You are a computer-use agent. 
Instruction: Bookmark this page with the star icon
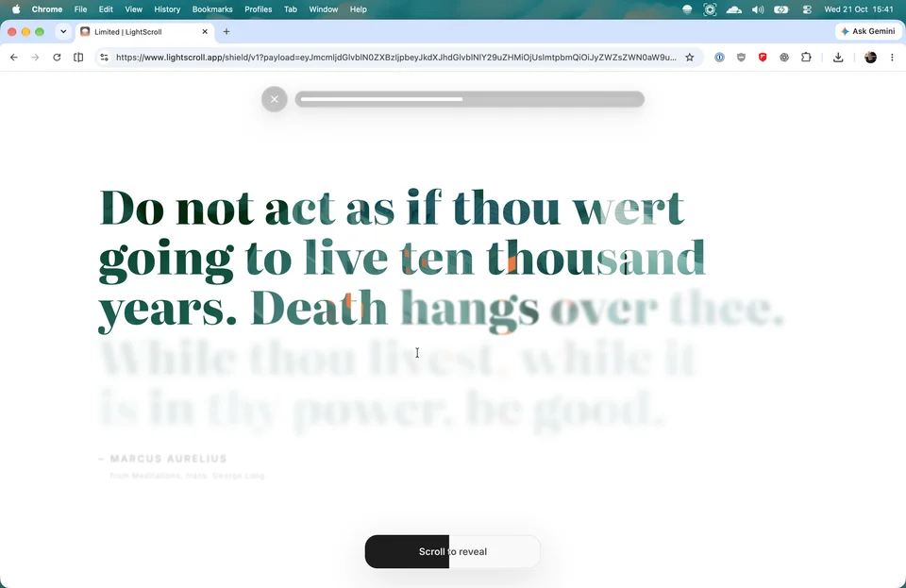pyautogui.click(x=689, y=58)
